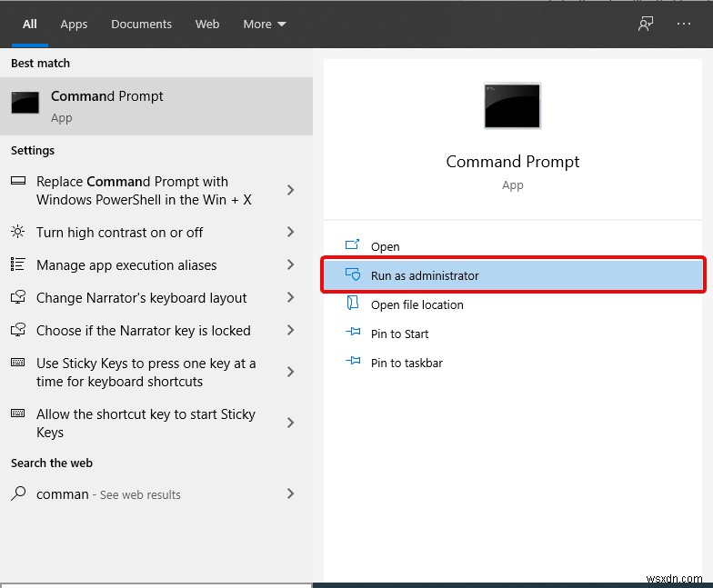The width and height of the screenshot is (713, 588).
Task: Select the Web tab
Action: [207, 25]
